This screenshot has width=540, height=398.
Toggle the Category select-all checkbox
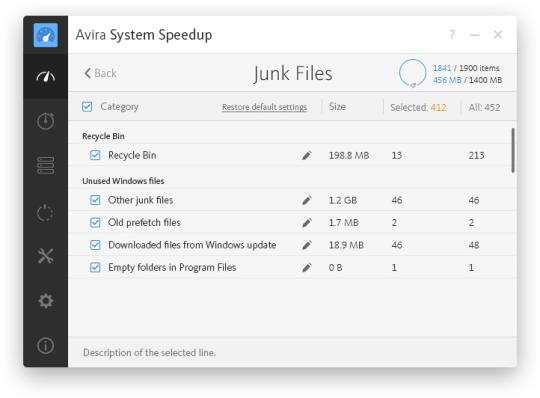pos(87,106)
